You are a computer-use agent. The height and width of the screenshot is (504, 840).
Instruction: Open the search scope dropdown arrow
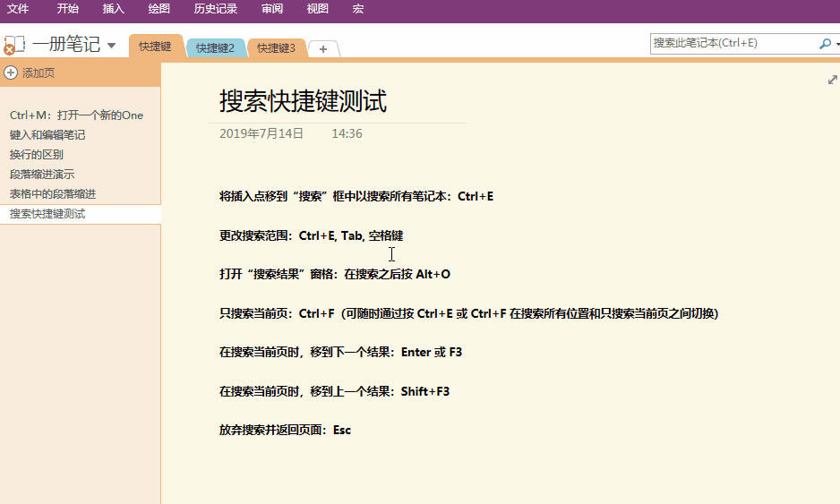point(836,43)
